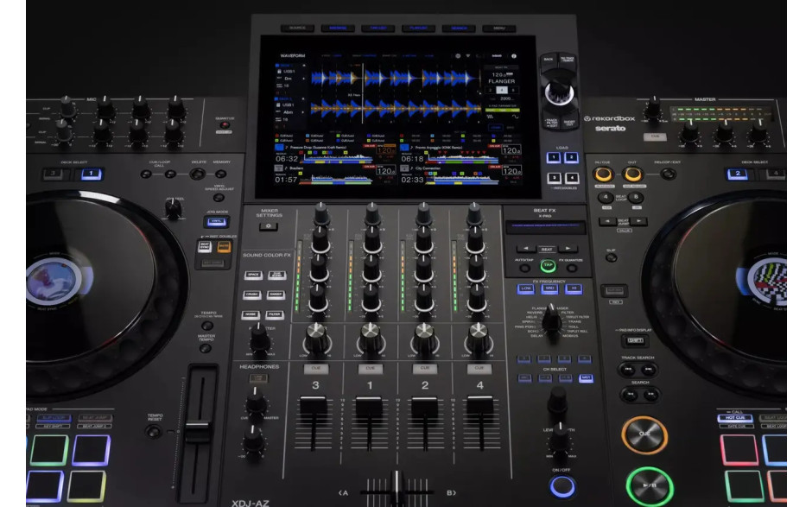Toggle left deck VINYL jog mode button
Viewport: 812px width, 507px height.
(217, 222)
